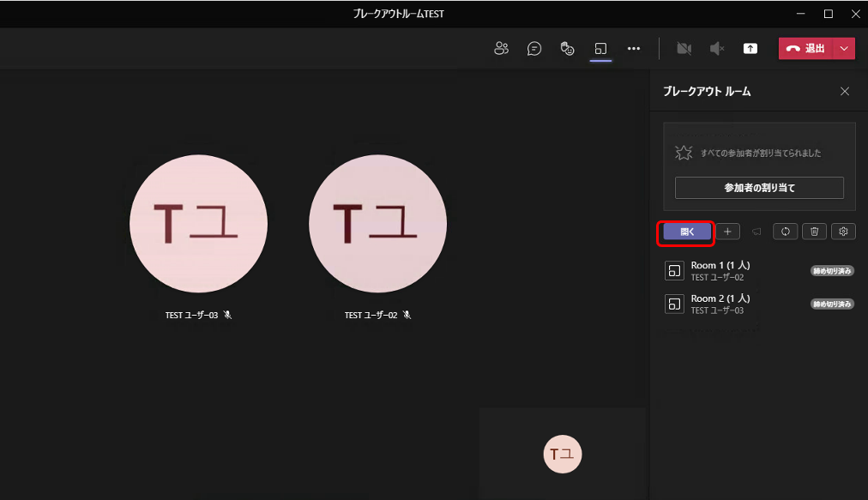Click TEST ユーザー-02 large avatar
The width and height of the screenshot is (868, 500).
[377, 224]
